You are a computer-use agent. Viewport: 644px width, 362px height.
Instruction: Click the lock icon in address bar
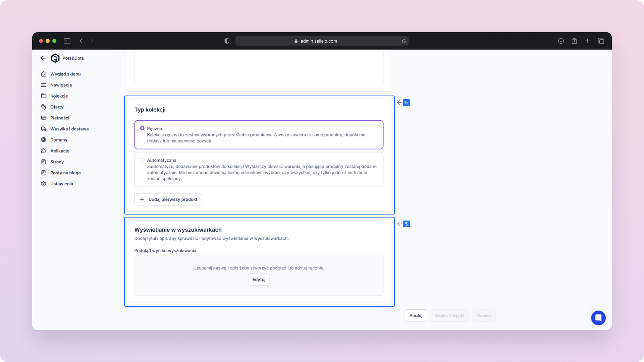tap(296, 41)
